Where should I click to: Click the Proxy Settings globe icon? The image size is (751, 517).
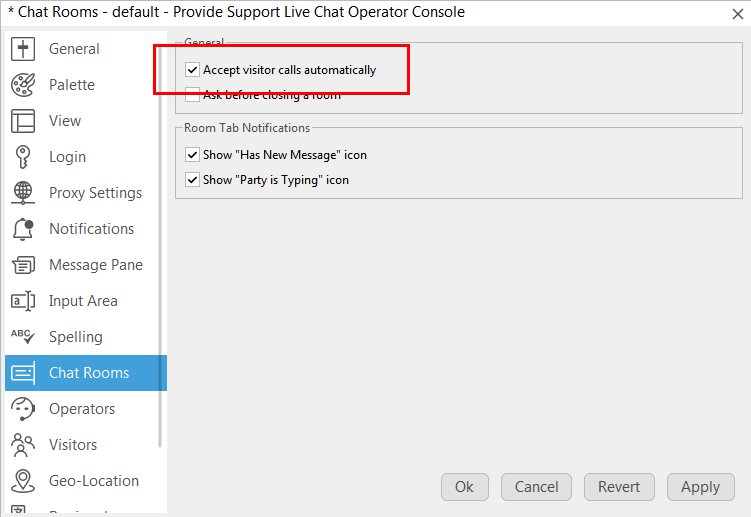coord(23,193)
